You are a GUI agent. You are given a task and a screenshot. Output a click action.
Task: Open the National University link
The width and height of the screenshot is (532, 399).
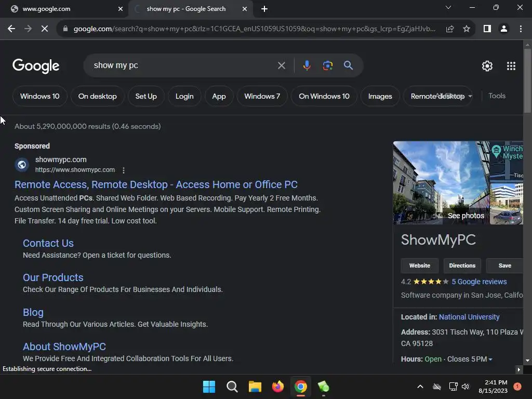tap(469, 317)
